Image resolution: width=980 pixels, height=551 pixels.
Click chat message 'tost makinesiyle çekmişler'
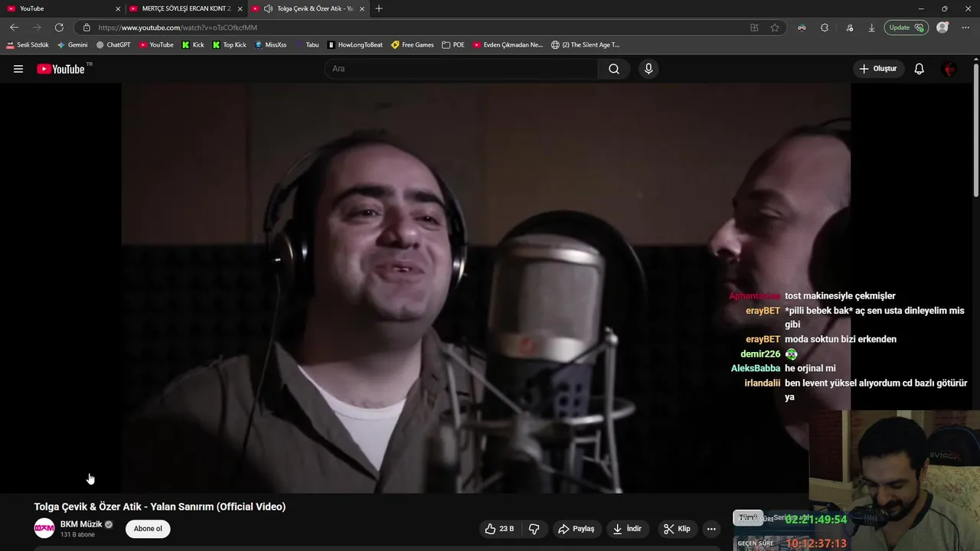tap(840, 296)
